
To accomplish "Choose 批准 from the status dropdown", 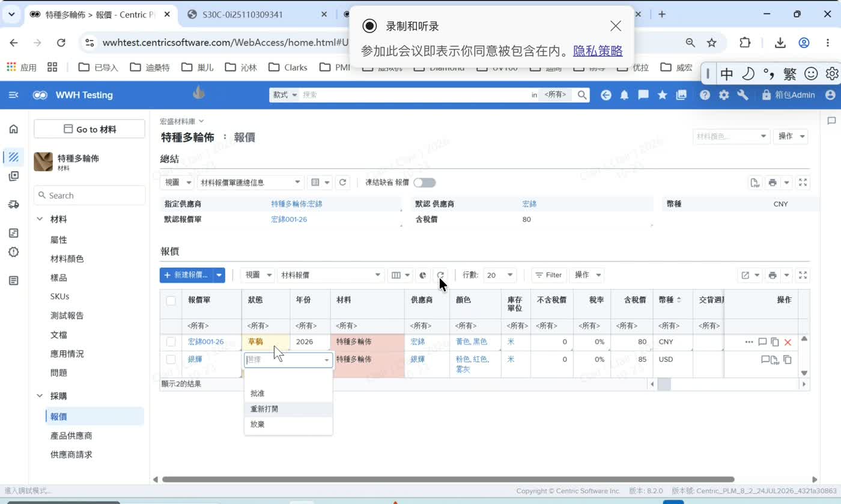I will 288,393.
